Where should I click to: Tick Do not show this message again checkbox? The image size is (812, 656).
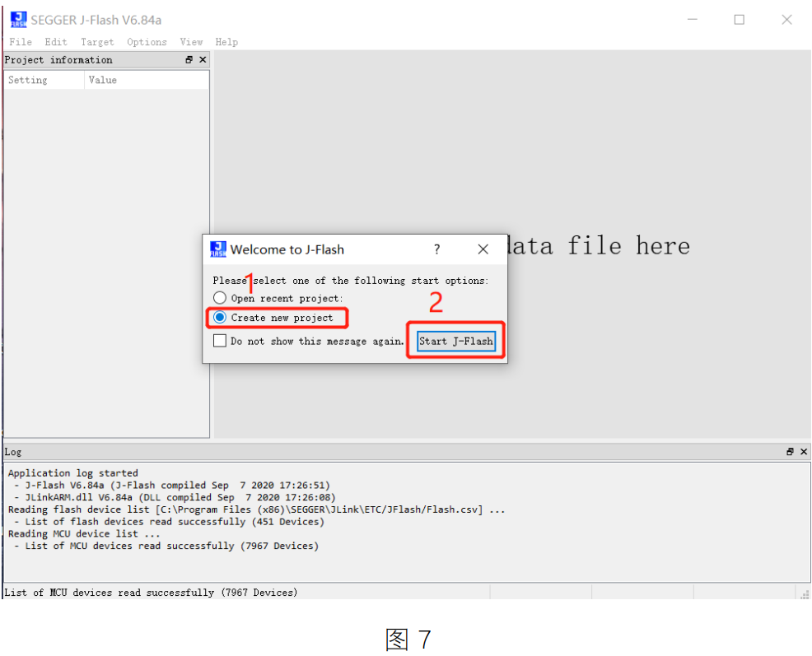[x=220, y=341]
